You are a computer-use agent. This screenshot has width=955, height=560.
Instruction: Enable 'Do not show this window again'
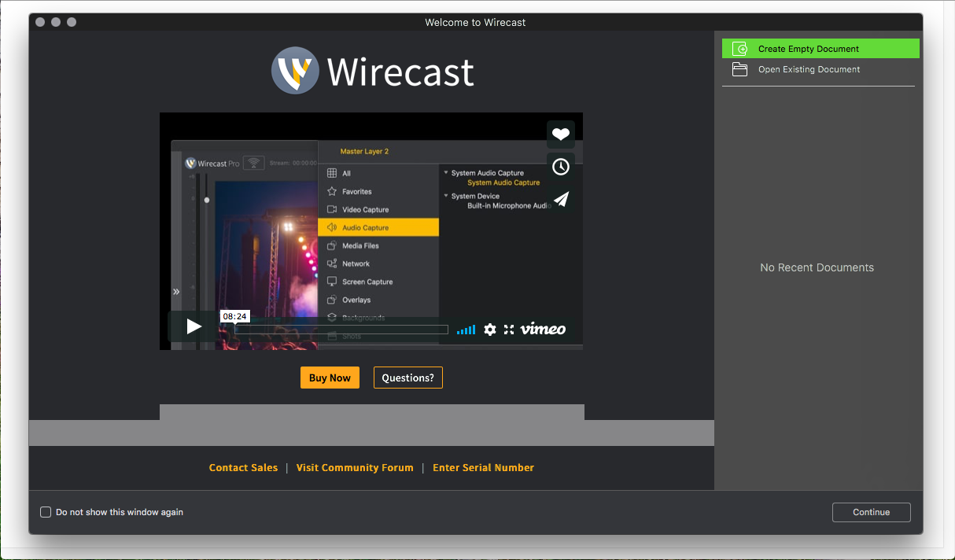coord(46,512)
